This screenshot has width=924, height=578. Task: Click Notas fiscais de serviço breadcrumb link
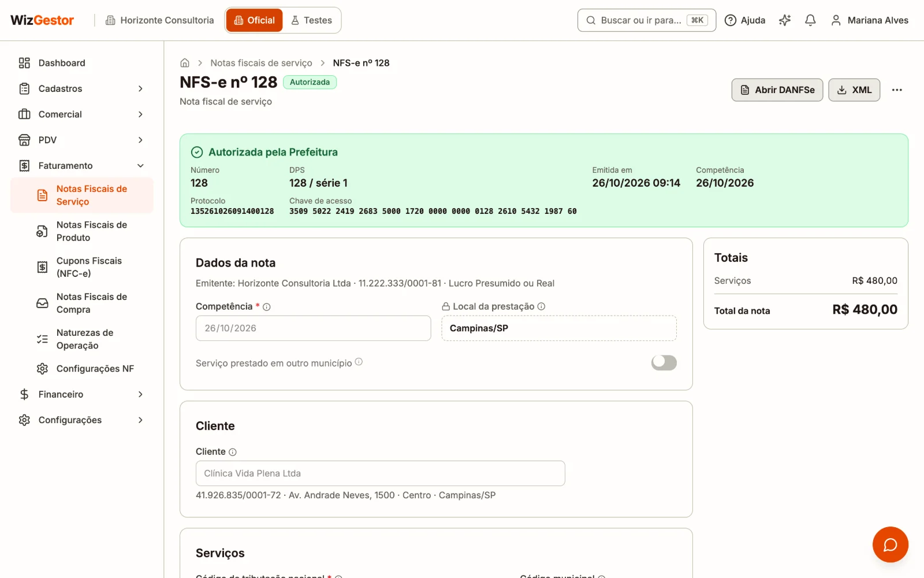[261, 63]
